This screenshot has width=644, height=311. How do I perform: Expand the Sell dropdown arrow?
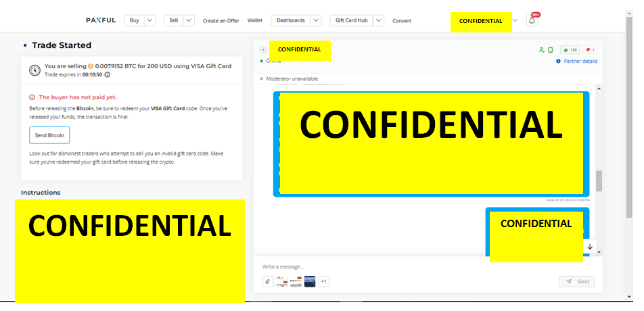189,20
